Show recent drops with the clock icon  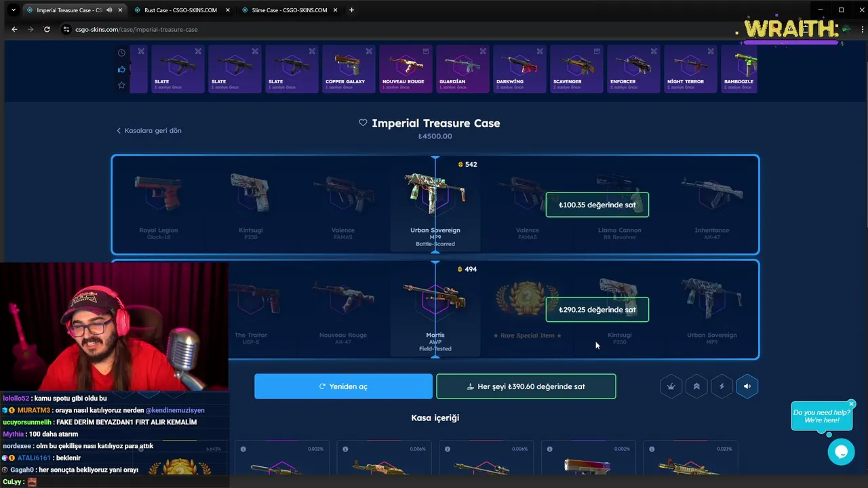pyautogui.click(x=121, y=53)
